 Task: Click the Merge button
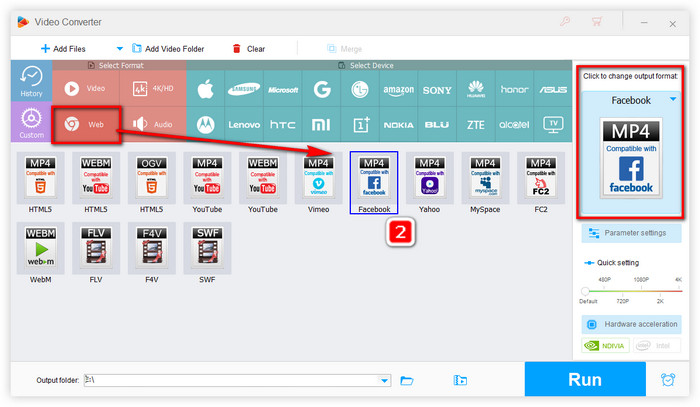tap(344, 49)
